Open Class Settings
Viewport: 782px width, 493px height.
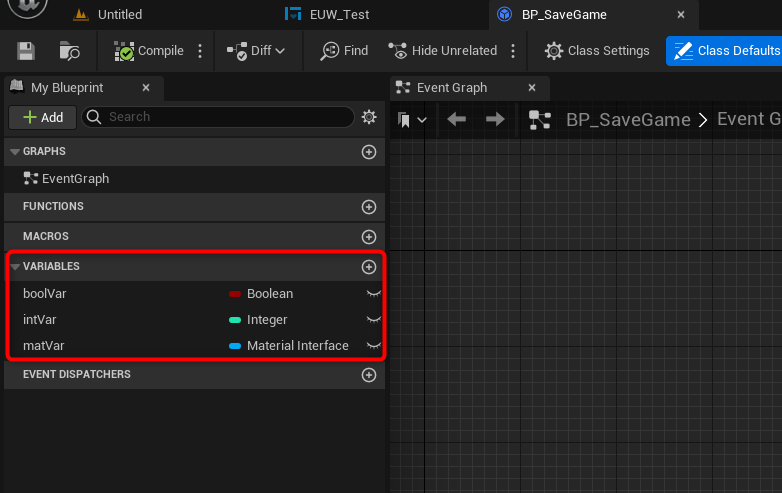point(597,51)
